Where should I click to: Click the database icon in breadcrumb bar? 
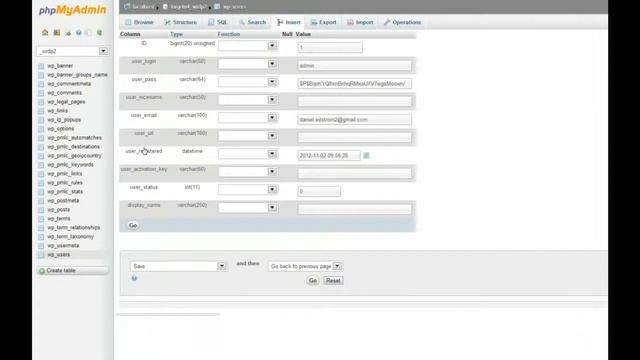pos(165,7)
